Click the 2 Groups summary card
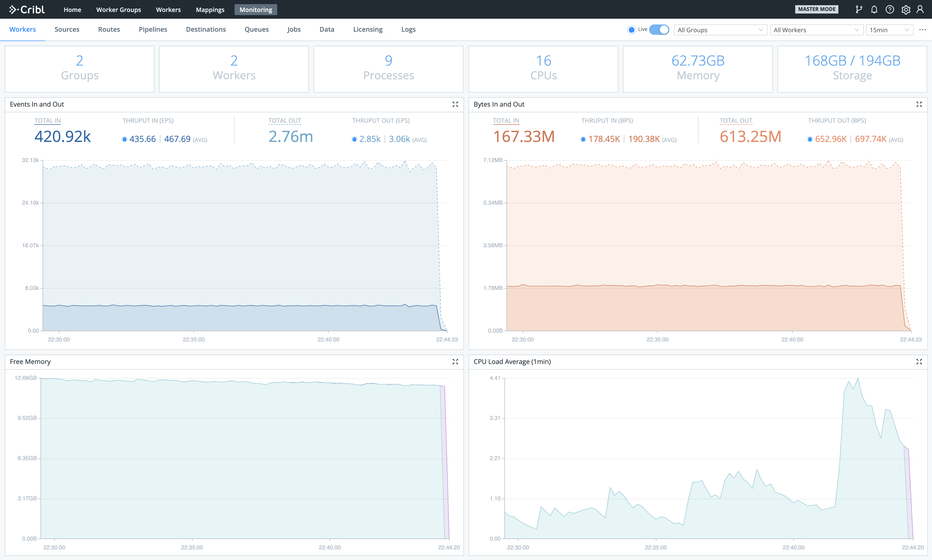The height and width of the screenshot is (560, 932). pyautogui.click(x=80, y=69)
